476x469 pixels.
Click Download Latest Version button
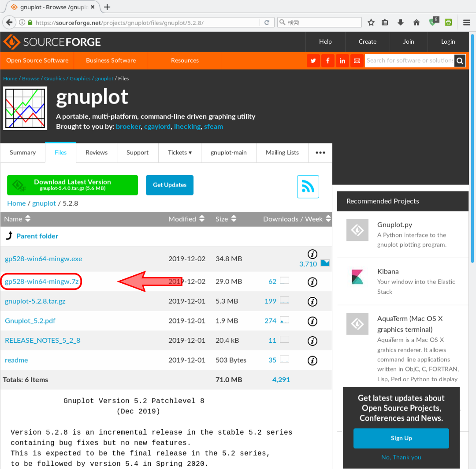point(73,185)
